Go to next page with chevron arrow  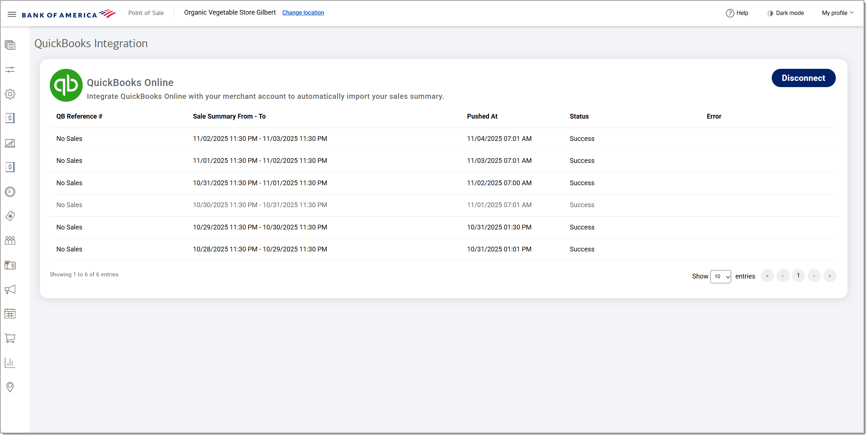814,276
